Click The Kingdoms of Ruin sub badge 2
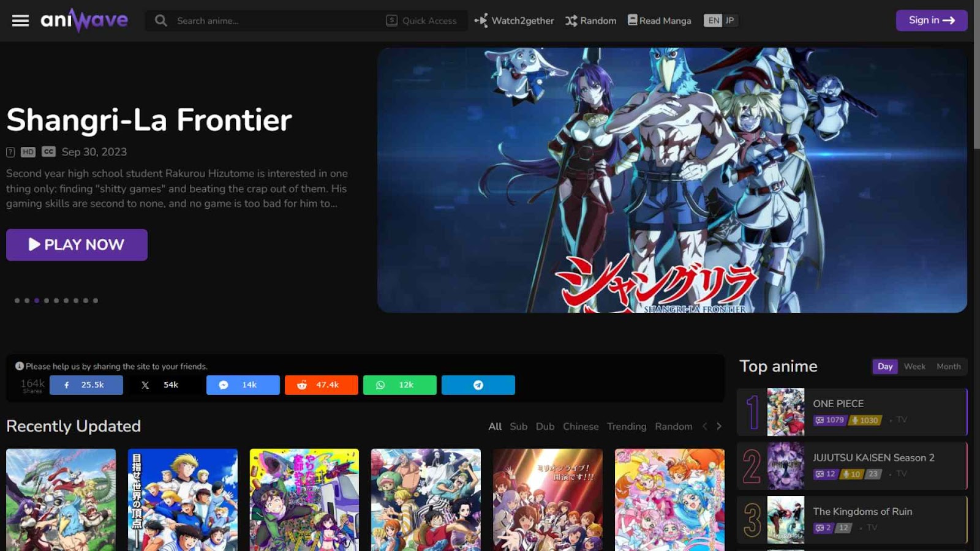Viewport: 980px width, 551px height. pos(823,528)
